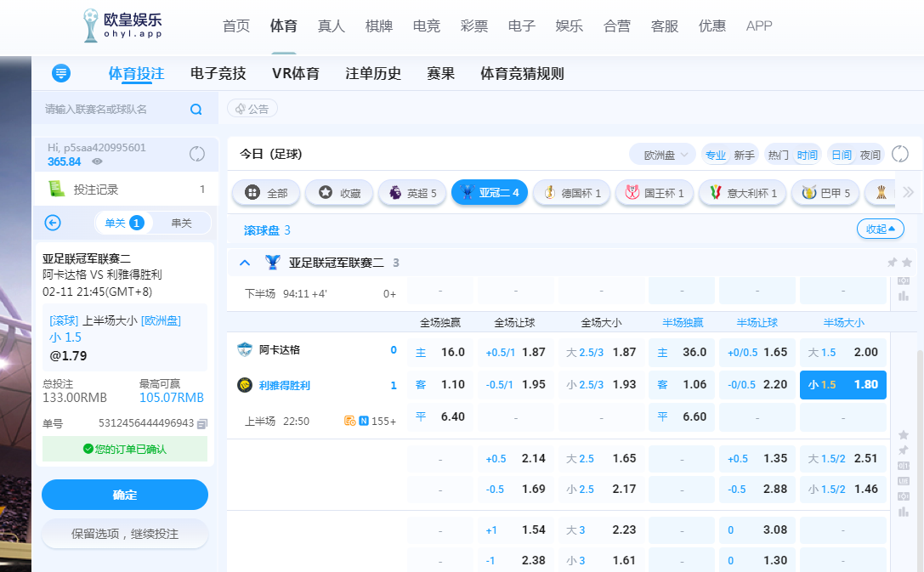Refresh the odds list at top right
Screen dimensions: 924x572
[x=900, y=155]
